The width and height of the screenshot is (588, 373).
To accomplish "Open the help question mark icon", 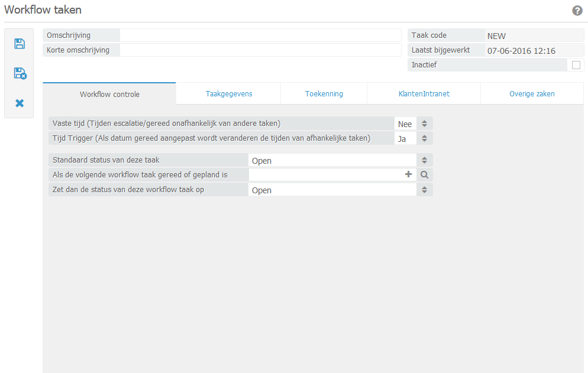I will [577, 11].
